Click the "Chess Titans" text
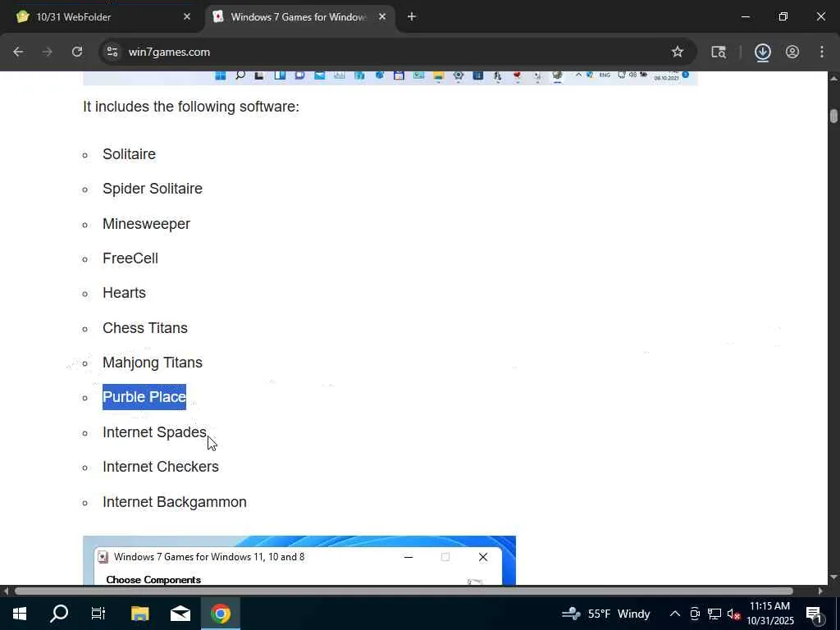Image resolution: width=840 pixels, height=630 pixels. (145, 328)
